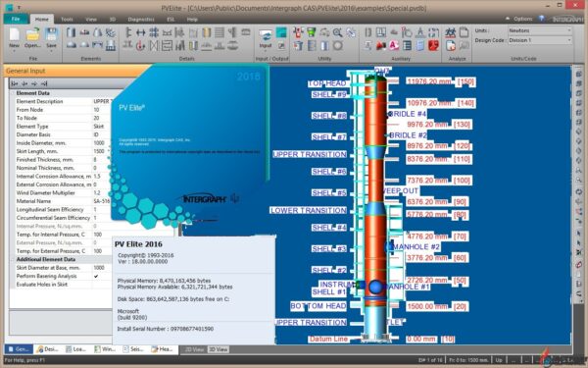Click the Save floppy disk icon
The height and width of the screenshot is (368, 588).
pos(51,34)
